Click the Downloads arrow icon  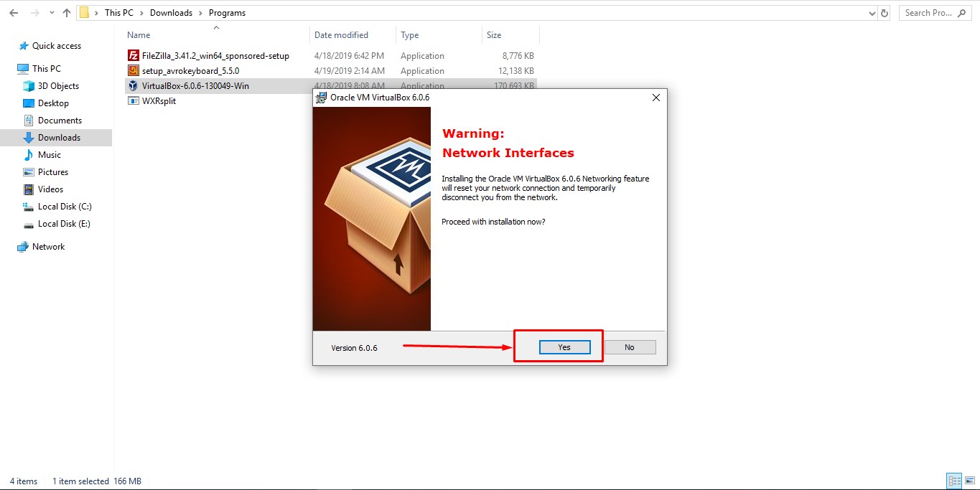click(x=29, y=138)
